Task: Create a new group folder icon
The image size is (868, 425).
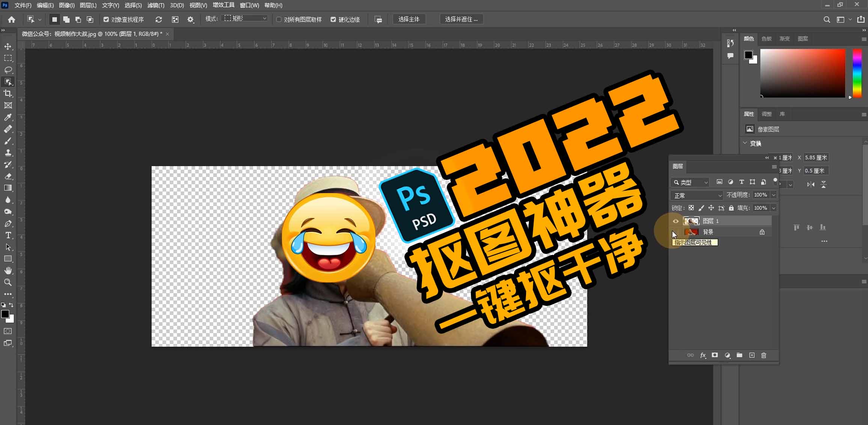Action: tap(739, 355)
